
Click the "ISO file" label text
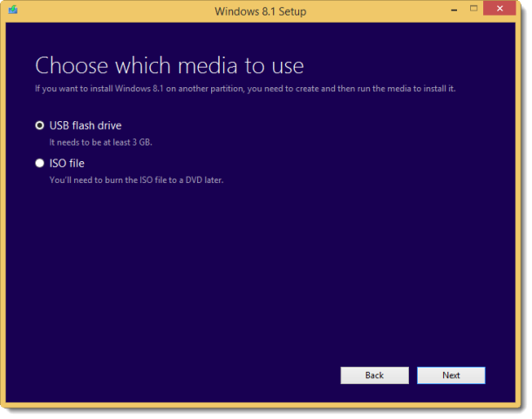(x=67, y=164)
